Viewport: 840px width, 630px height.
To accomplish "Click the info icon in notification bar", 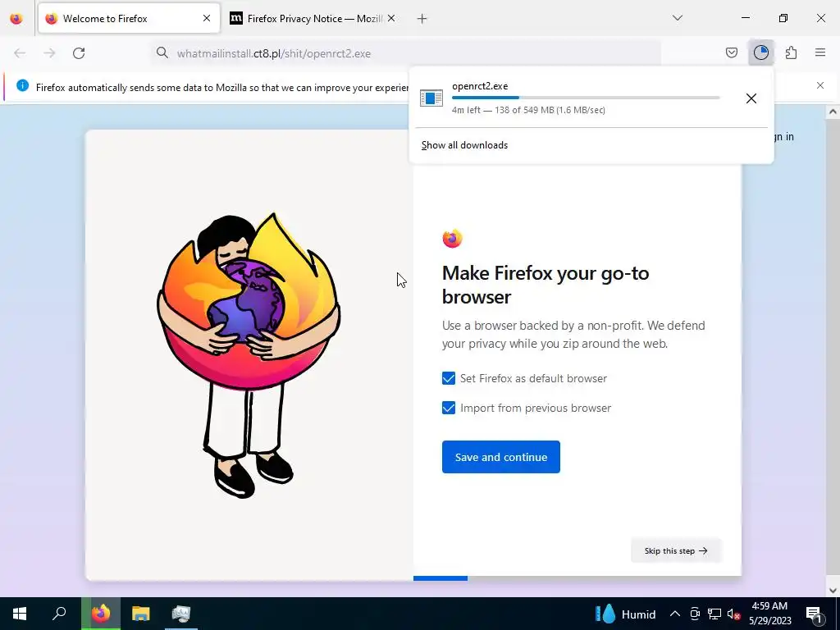I will [x=22, y=85].
